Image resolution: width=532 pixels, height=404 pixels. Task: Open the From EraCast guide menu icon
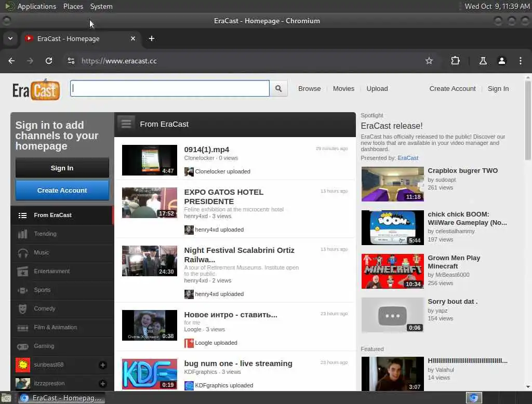126,124
